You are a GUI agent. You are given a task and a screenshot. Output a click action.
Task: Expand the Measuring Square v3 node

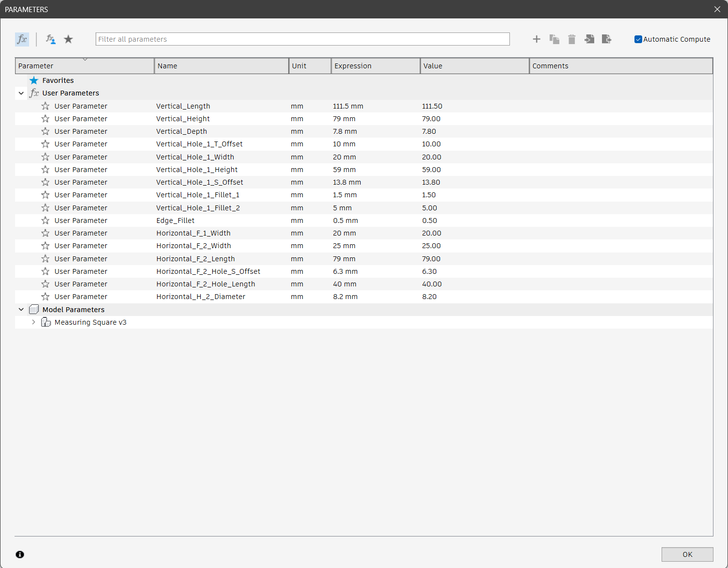tap(33, 322)
